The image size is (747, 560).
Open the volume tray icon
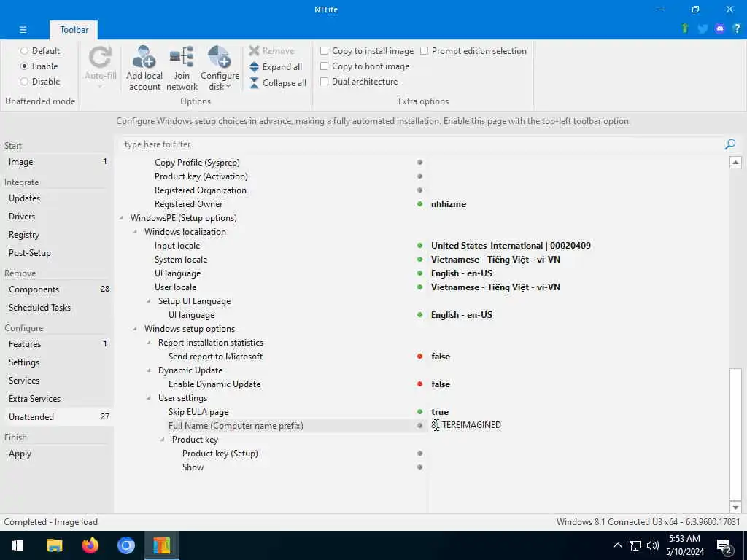point(653,545)
